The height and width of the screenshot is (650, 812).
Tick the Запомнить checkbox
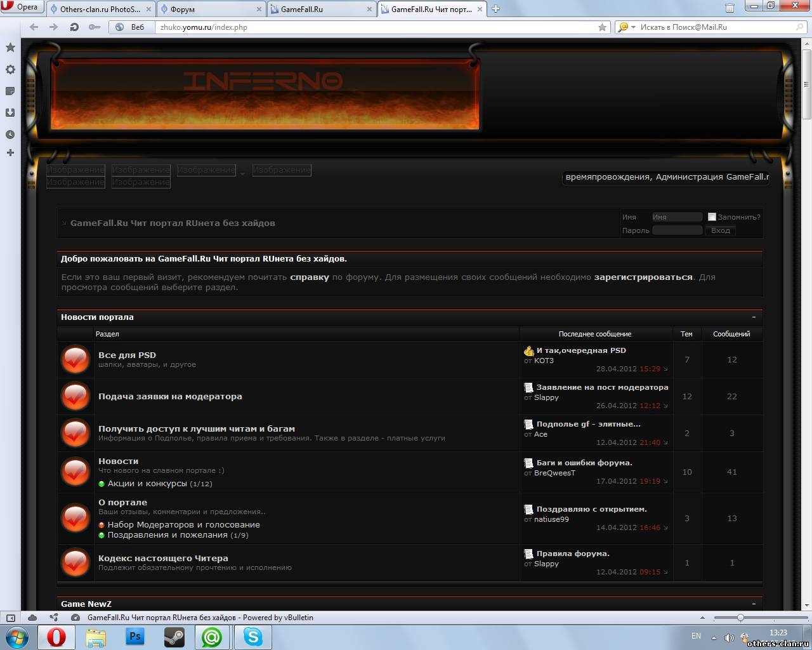click(x=712, y=216)
